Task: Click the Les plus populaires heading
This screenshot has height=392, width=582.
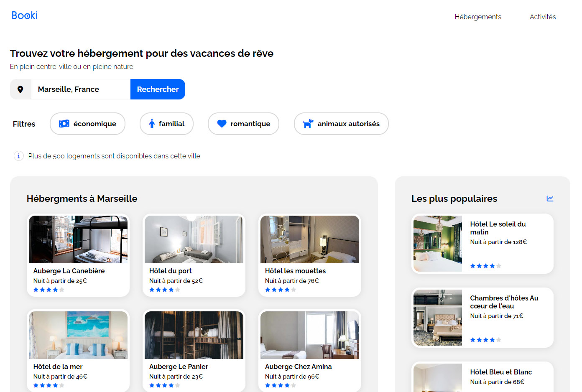Action: click(x=454, y=199)
